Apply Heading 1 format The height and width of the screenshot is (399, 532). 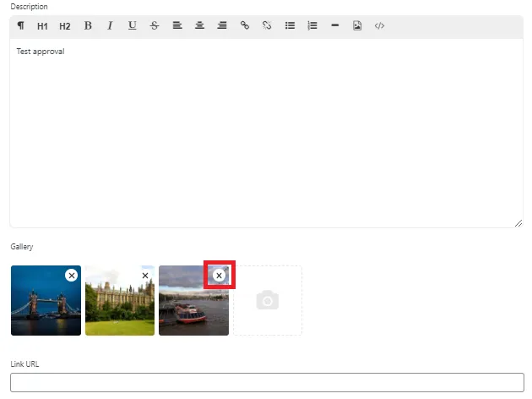tap(42, 26)
